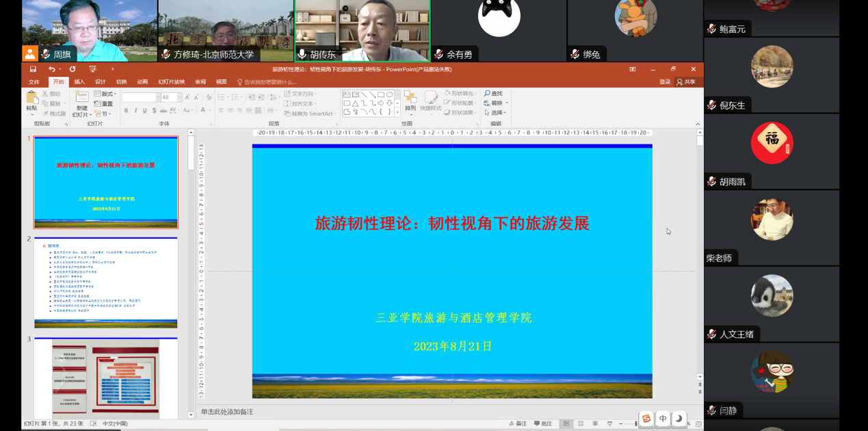Expand the Select (选择) dropdown in Editing group

pyautogui.click(x=497, y=113)
